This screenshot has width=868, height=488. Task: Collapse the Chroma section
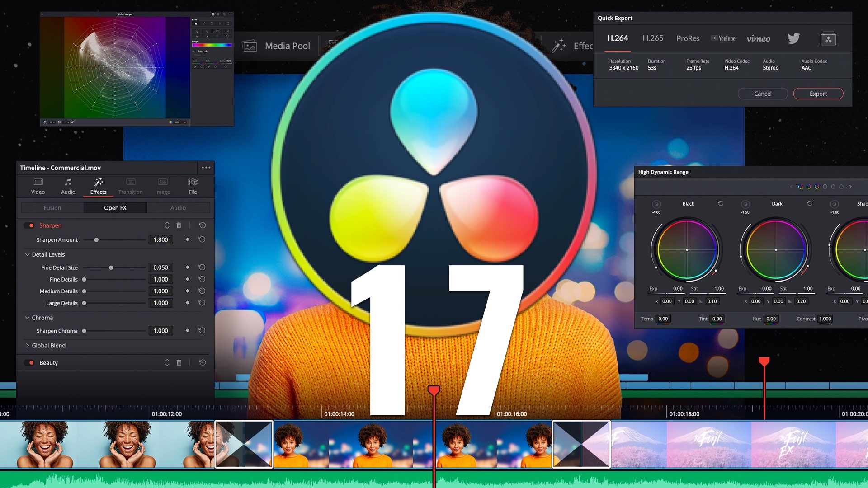[28, 318]
